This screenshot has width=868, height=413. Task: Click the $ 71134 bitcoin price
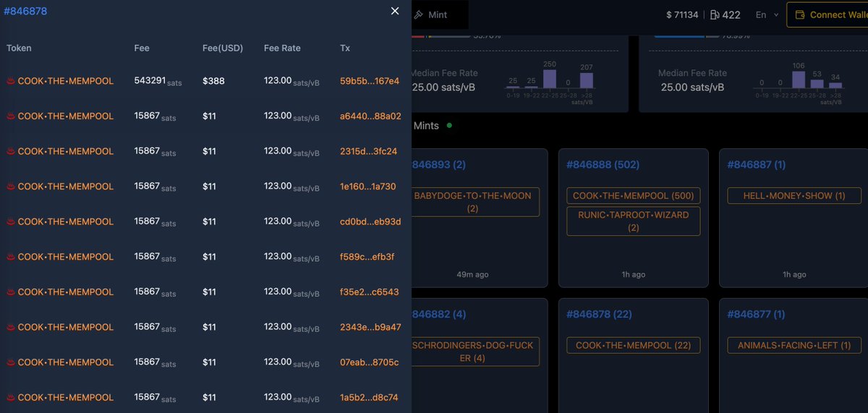tap(683, 14)
